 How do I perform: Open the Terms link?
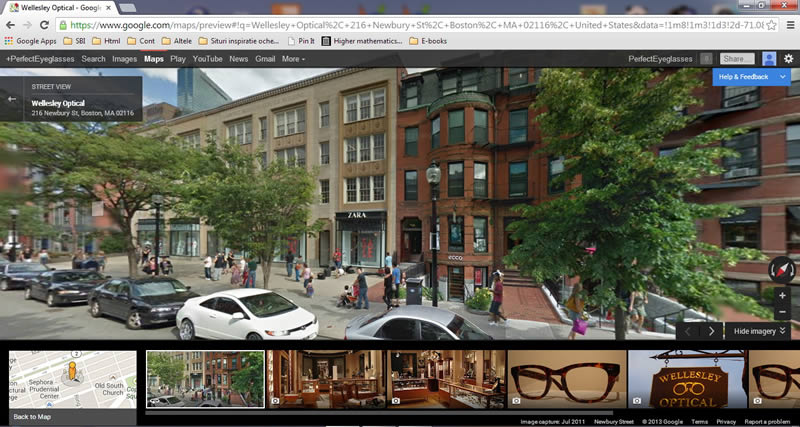(699, 422)
